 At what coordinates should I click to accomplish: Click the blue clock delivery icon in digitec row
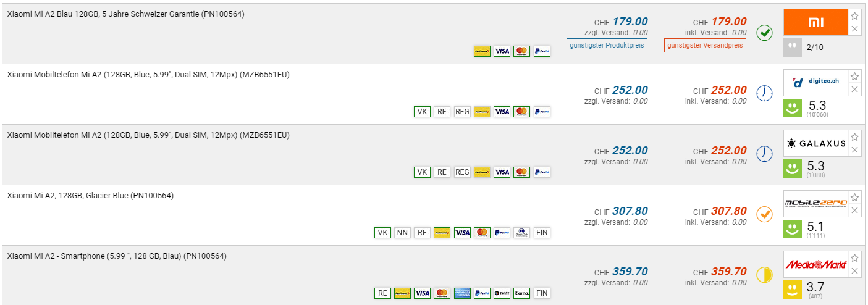(765, 93)
